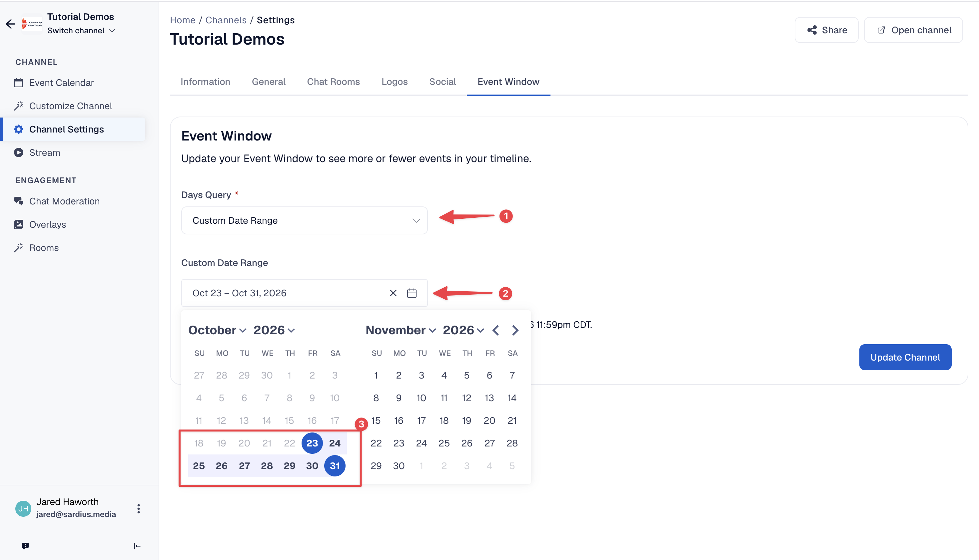This screenshot has width=979, height=560.
Task: Collapse the sidebar with arrow icon
Action: click(137, 546)
